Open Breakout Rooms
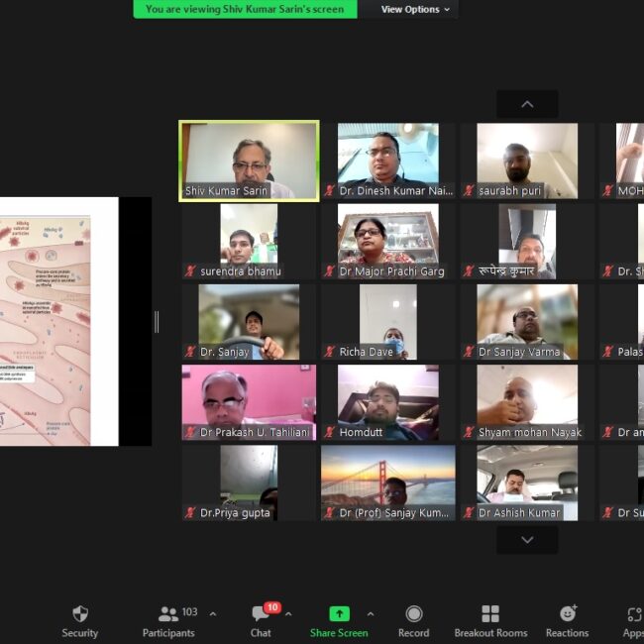 [490, 614]
